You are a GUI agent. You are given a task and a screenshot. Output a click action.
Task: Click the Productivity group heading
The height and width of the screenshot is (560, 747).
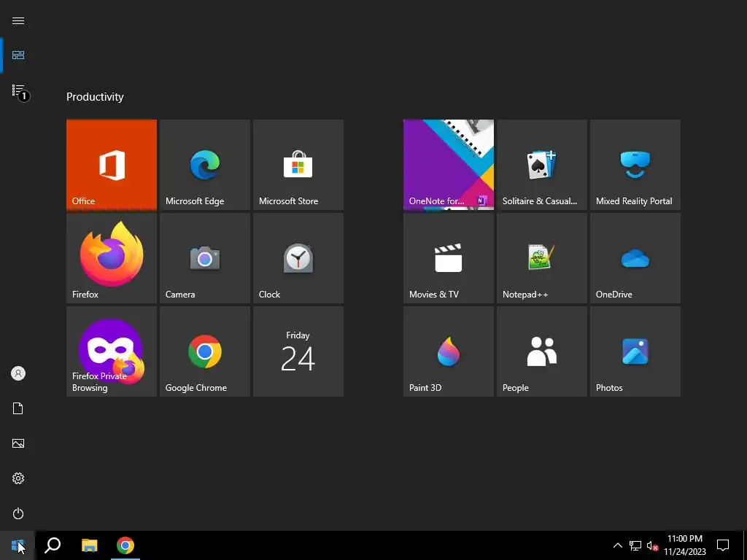pyautogui.click(x=95, y=97)
